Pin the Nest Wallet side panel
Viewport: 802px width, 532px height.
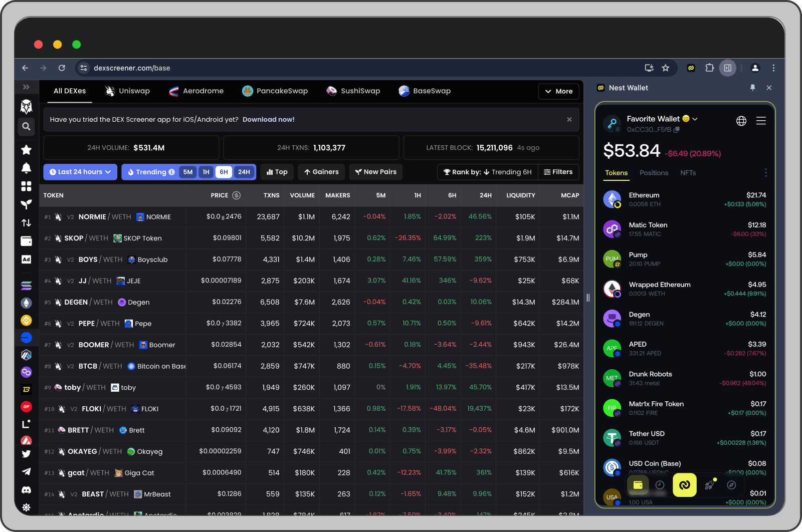(x=752, y=88)
